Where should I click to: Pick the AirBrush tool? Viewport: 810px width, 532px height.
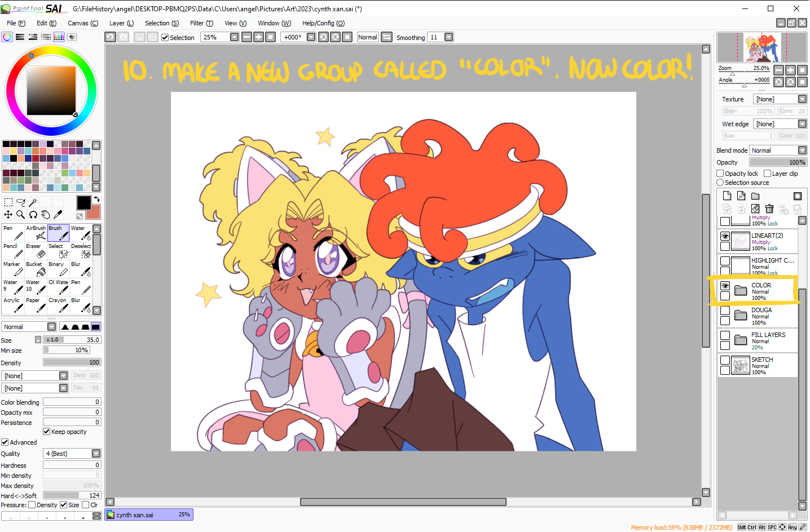coord(36,233)
